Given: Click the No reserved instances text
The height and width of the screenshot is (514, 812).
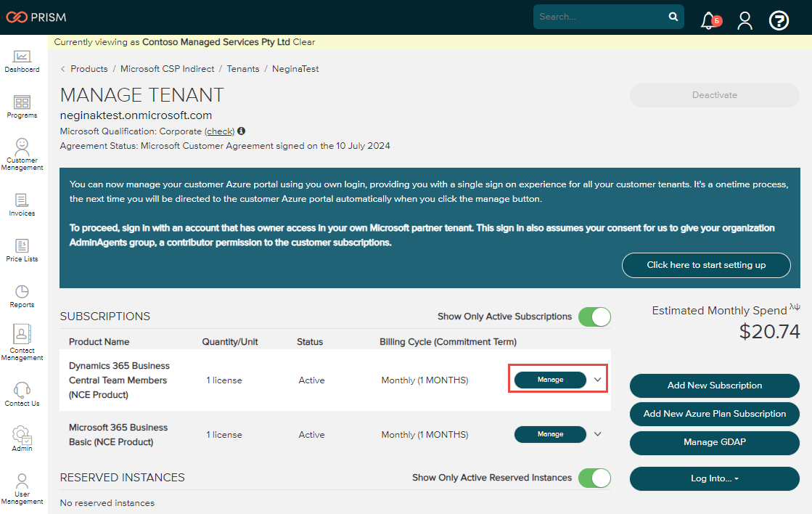Looking at the screenshot, I should 107,503.
